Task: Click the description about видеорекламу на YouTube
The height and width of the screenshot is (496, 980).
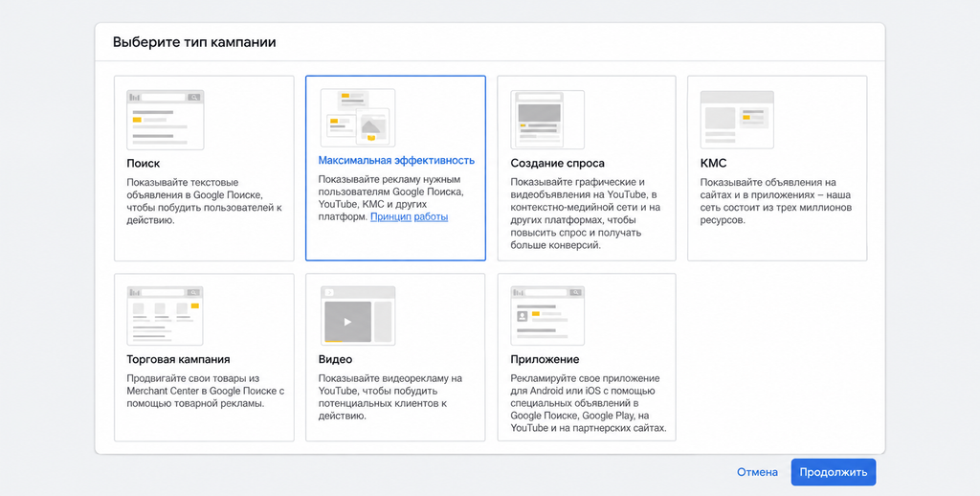Action: pyautogui.click(x=390, y=397)
